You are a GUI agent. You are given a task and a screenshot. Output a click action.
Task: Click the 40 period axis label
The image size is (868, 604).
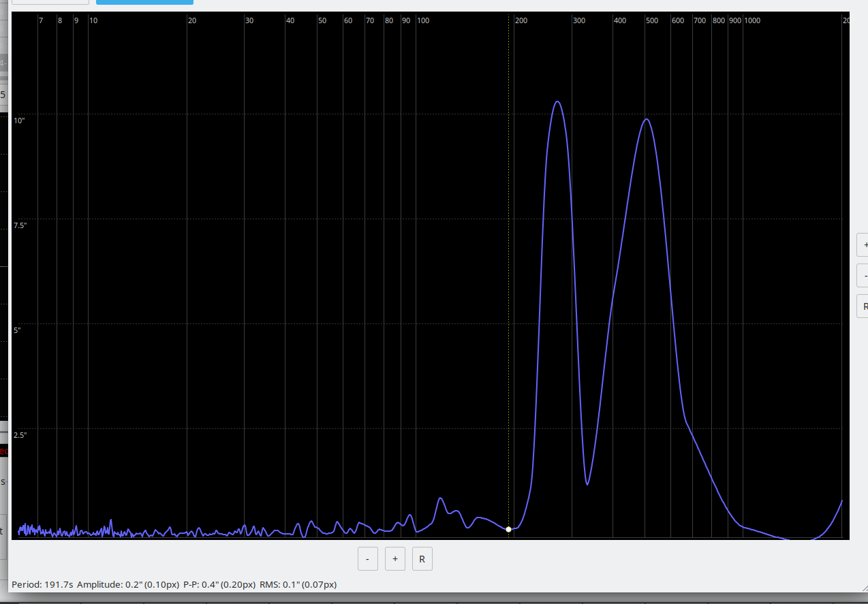coord(290,21)
